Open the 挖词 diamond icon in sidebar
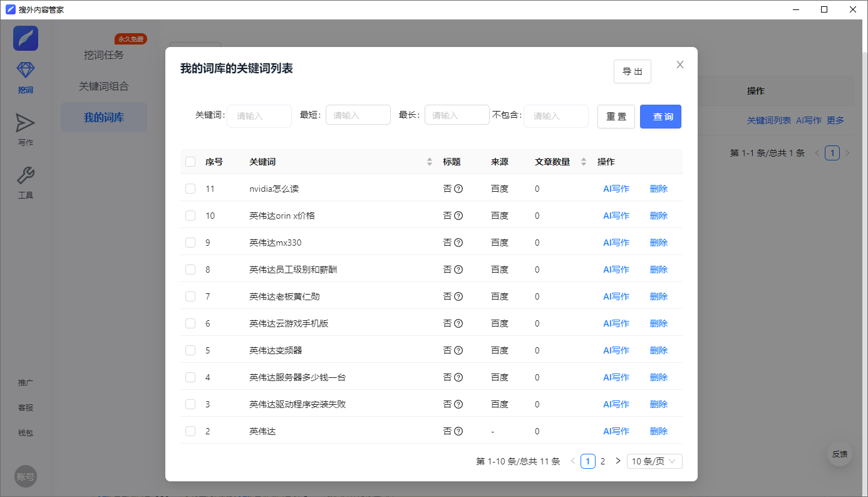This screenshot has height=497, width=868. point(26,70)
